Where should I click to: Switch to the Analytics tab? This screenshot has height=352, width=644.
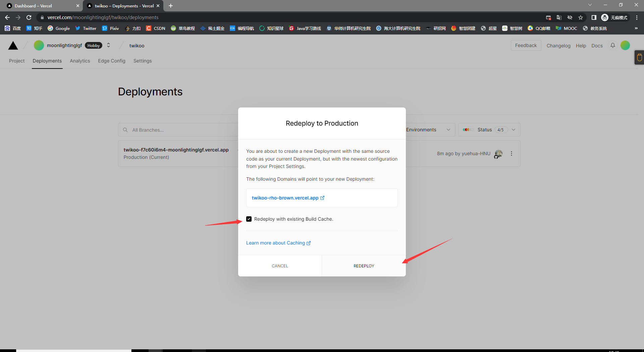(80, 61)
